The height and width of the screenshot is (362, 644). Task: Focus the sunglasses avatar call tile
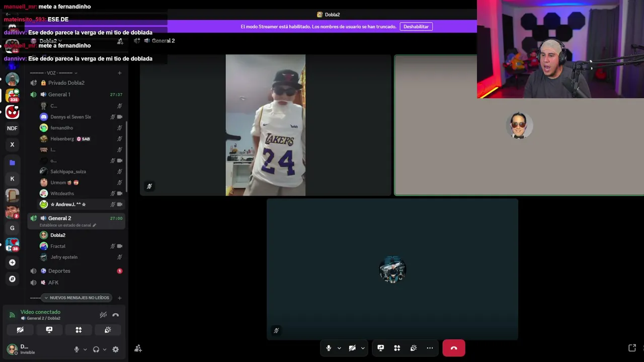click(x=519, y=125)
